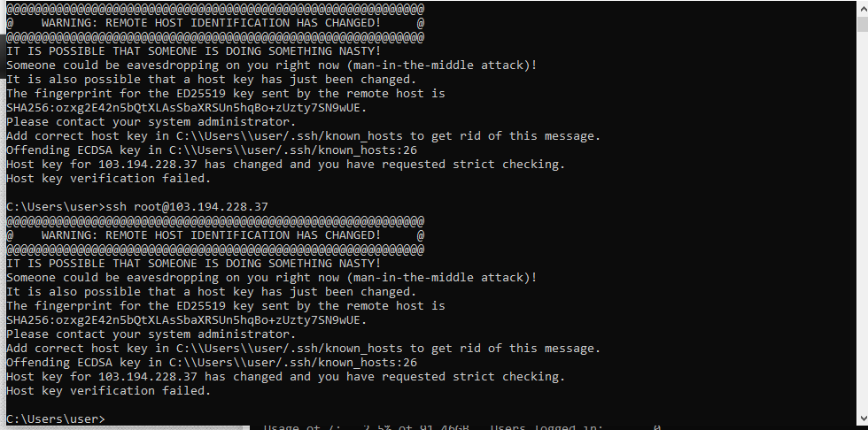Click the typed command ssh root@103.194.228.37
This screenshot has width=868, height=430.
[x=187, y=207]
